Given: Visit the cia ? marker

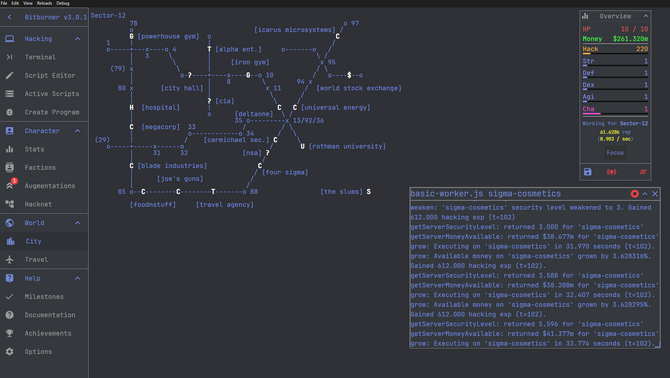Looking at the screenshot, I should coord(209,101).
